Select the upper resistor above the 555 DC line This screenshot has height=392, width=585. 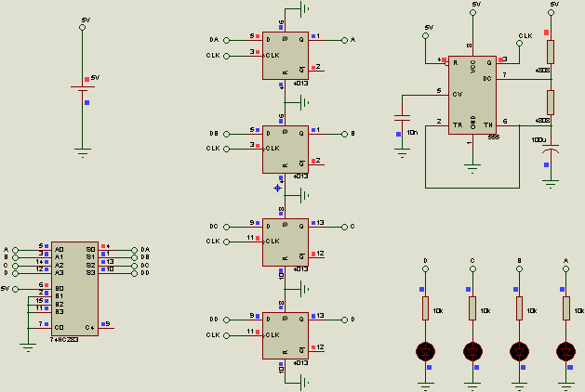(x=551, y=52)
